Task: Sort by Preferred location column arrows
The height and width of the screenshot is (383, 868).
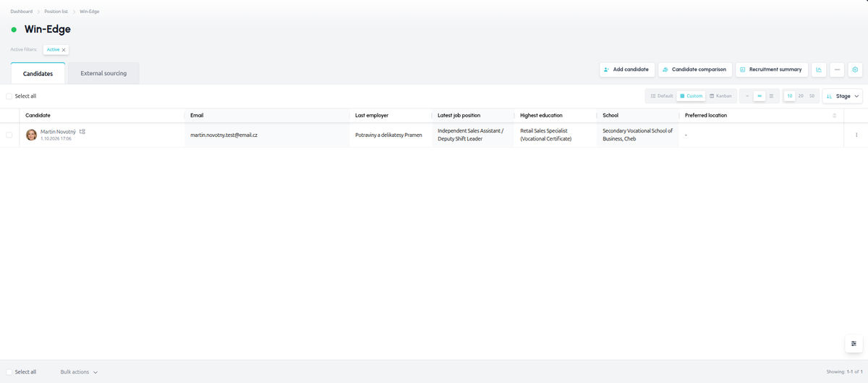Action: pos(834,116)
